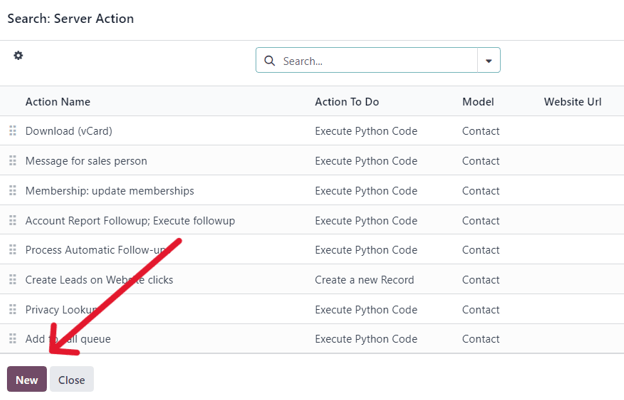This screenshot has width=624, height=400.
Task: Click the settings gear icon
Action: pos(18,56)
